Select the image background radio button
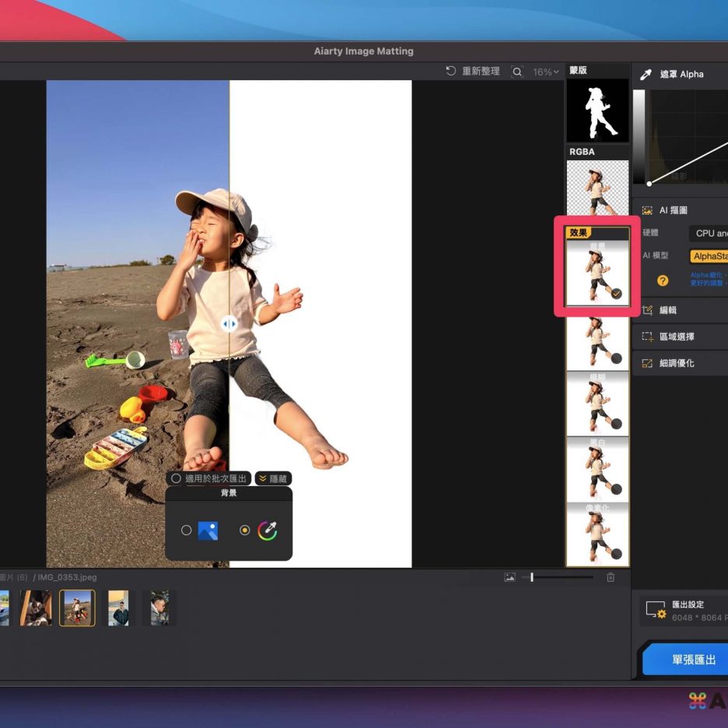 tap(186, 530)
